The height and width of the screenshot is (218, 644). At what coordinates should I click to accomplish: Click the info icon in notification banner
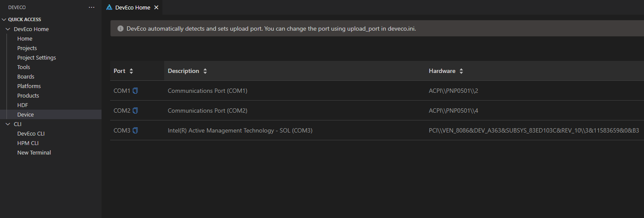click(x=121, y=28)
